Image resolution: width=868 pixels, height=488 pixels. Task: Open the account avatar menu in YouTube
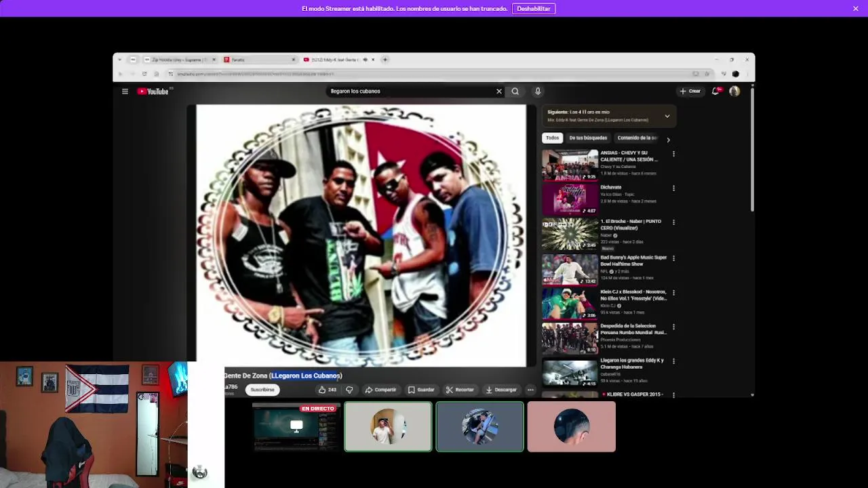734,91
